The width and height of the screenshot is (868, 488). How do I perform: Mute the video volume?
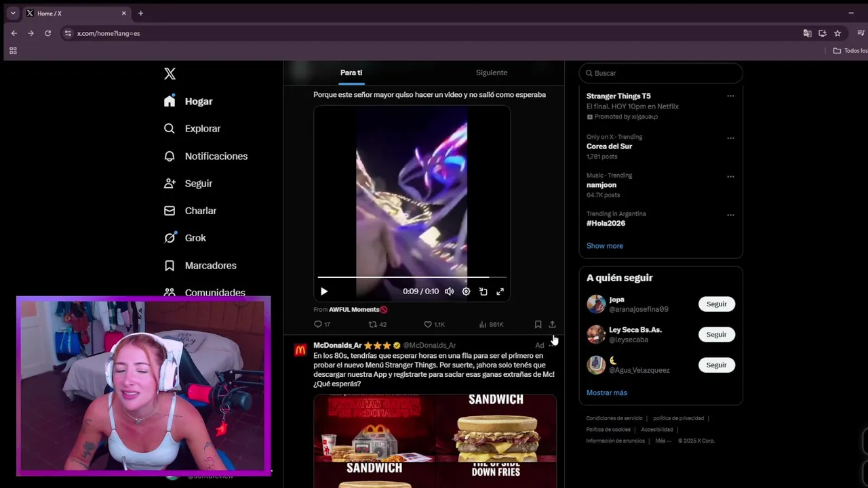pyautogui.click(x=449, y=291)
